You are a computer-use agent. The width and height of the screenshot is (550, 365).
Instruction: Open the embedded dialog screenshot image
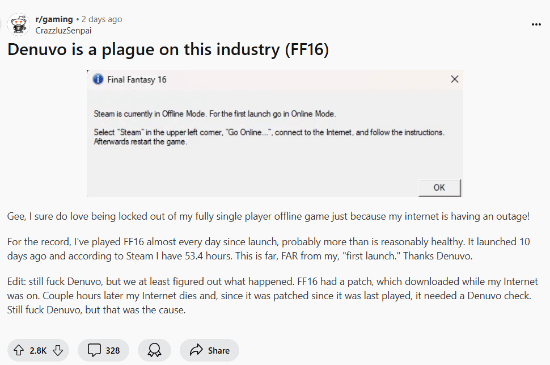(275, 133)
